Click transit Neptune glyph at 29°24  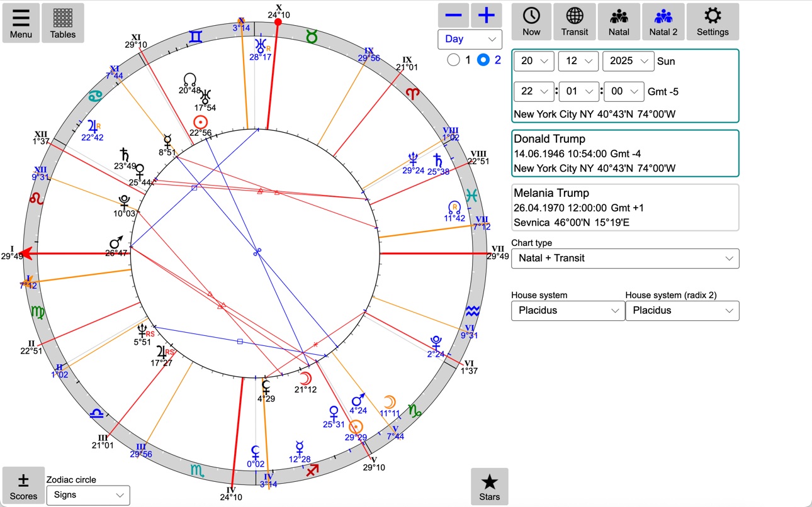413,158
